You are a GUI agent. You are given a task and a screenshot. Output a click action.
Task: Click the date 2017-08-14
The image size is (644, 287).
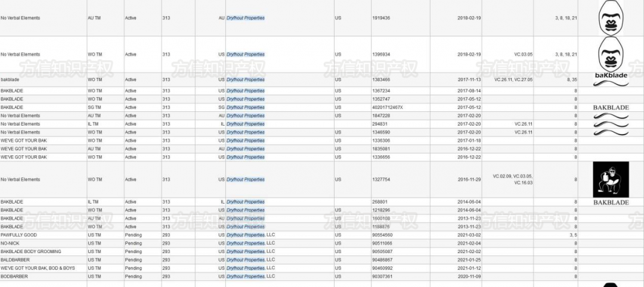(469, 91)
